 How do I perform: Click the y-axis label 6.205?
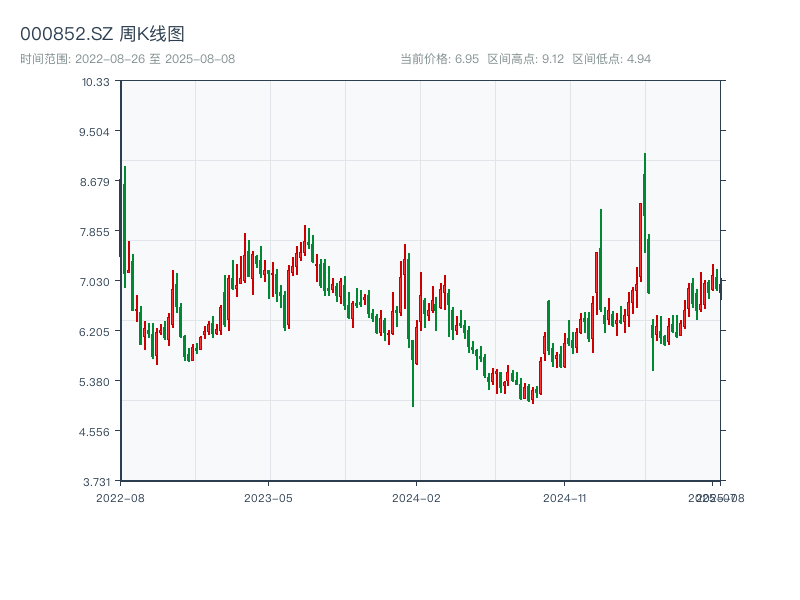94,332
